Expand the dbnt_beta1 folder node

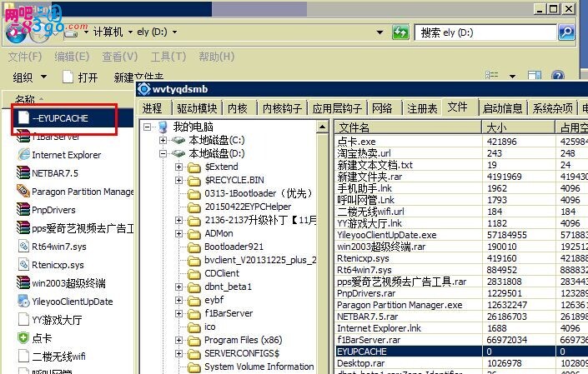coord(178,287)
